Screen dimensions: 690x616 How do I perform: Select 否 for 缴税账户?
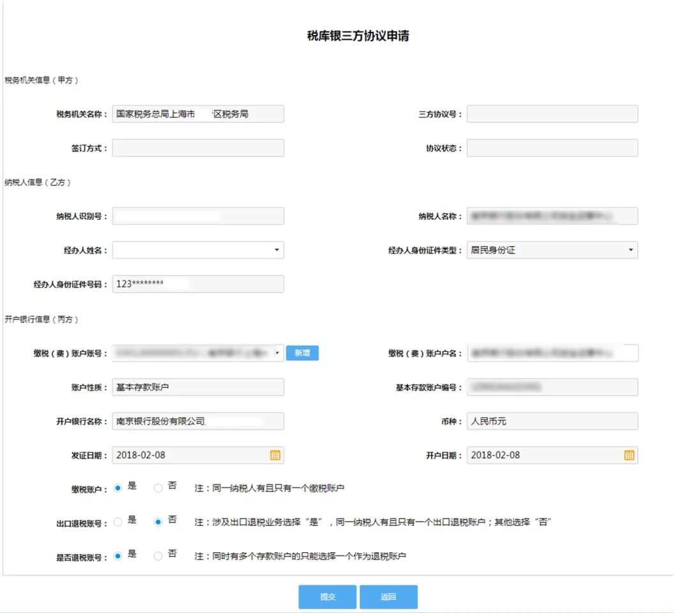coord(158,488)
